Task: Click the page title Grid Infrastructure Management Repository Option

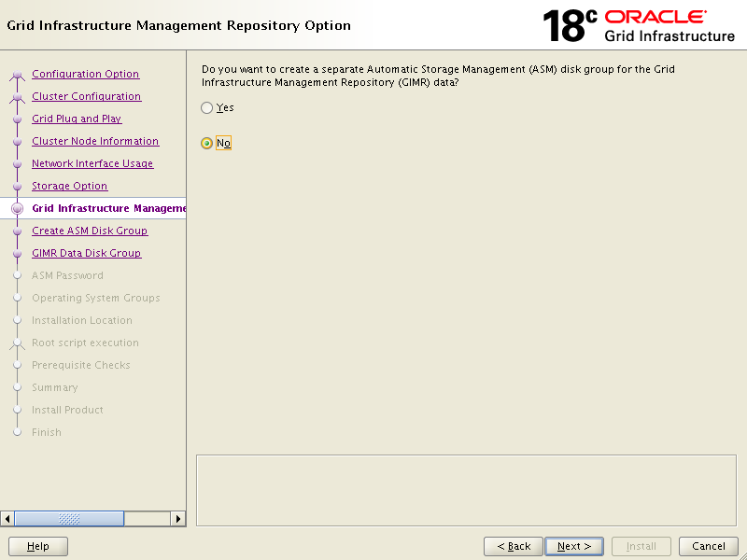Action: 178,25
